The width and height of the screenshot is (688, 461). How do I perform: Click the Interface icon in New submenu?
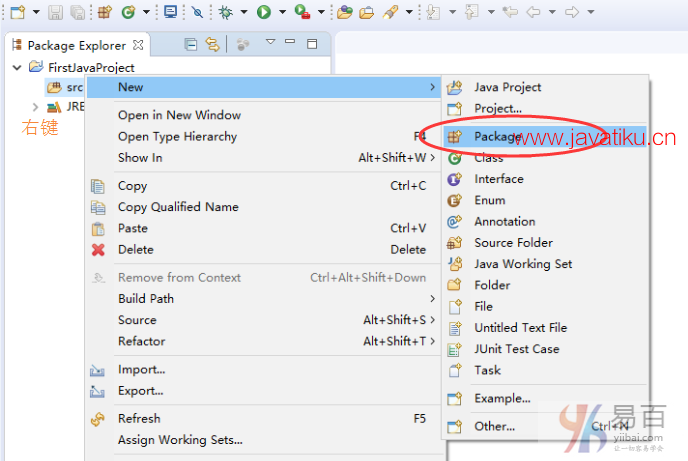coord(455,179)
